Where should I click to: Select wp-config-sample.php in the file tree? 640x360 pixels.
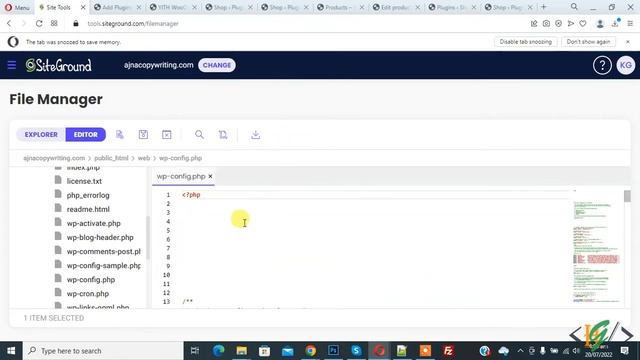(x=104, y=265)
